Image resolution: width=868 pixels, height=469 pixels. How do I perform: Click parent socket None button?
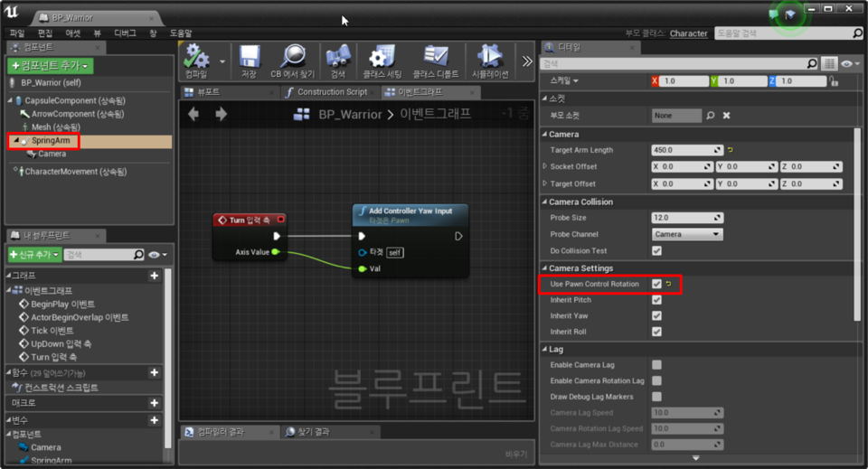pyautogui.click(x=676, y=116)
